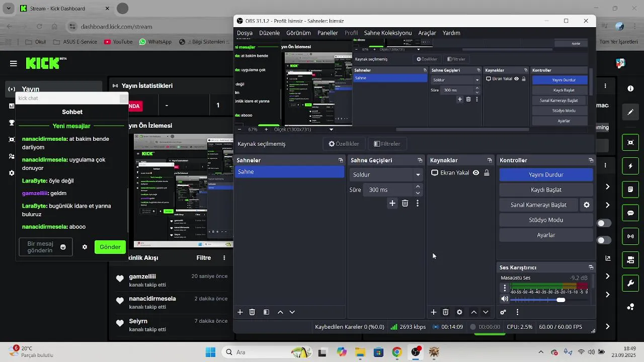The width and height of the screenshot is (644, 362).
Task: Open Kick hamburger menu
Action: 13,63
